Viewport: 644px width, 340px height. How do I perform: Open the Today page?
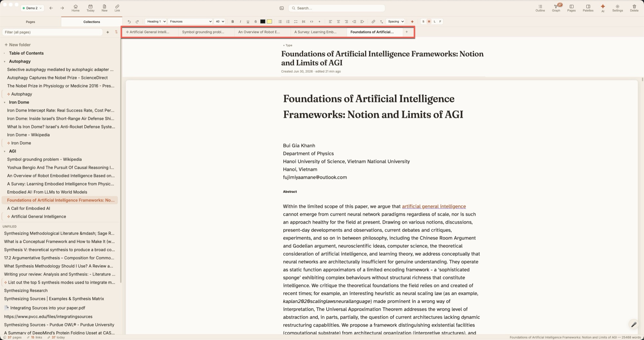pos(90,8)
